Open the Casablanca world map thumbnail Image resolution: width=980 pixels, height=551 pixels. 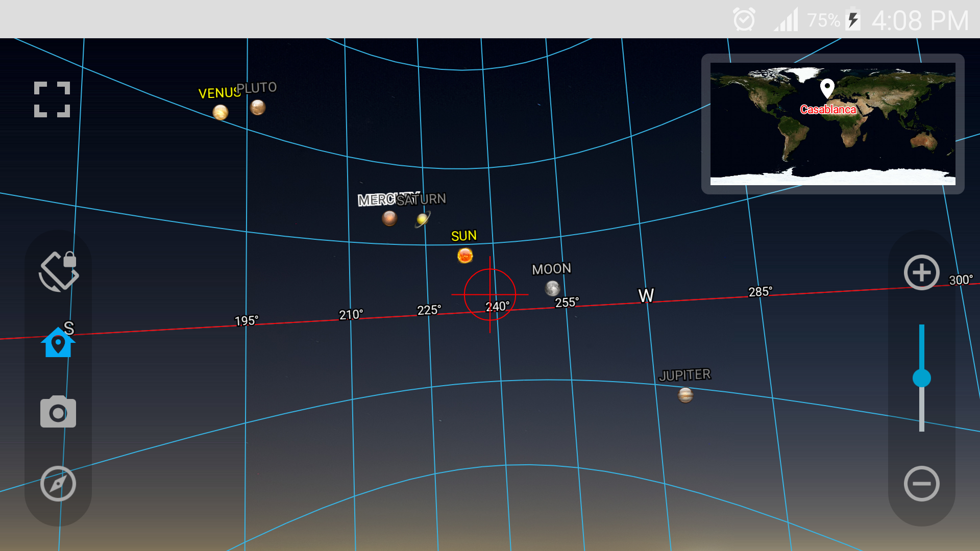[x=833, y=124]
